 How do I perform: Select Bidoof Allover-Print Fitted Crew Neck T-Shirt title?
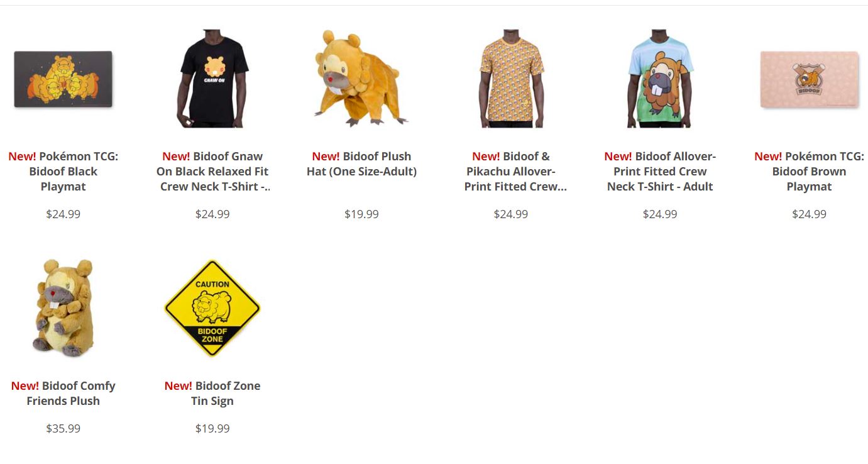[660, 171]
